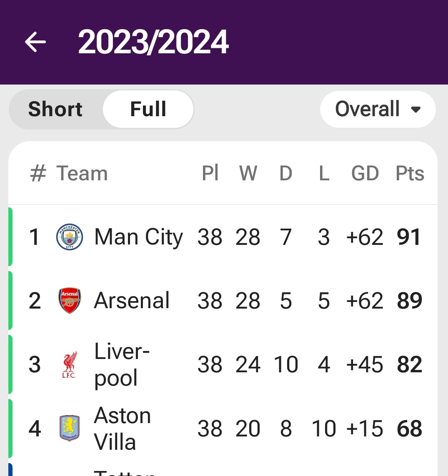448x476 pixels.
Task: Select the Man City team name
Action: pyautogui.click(x=139, y=237)
